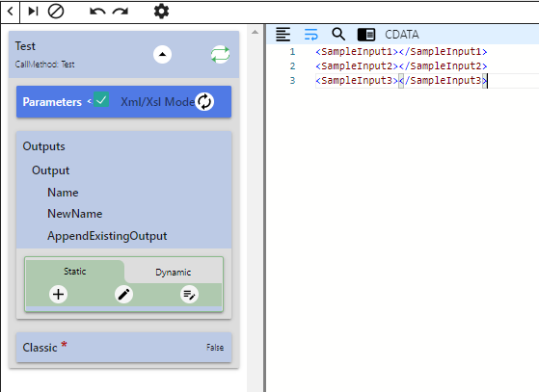Image resolution: width=539 pixels, height=392 pixels.
Task: Click the step-forward run icon
Action: pos(33,12)
